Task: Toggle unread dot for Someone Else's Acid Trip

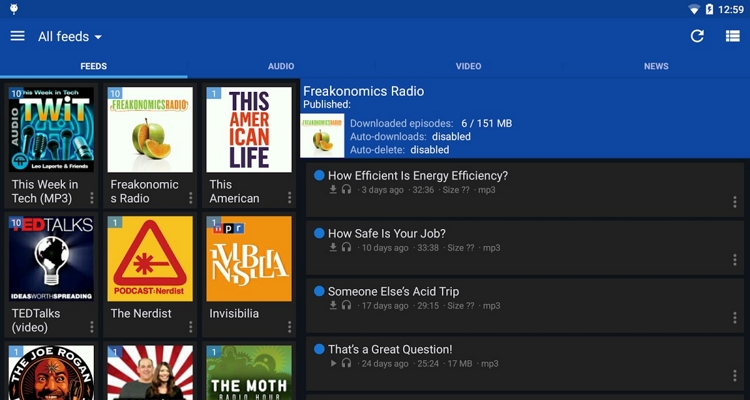Action: (319, 291)
